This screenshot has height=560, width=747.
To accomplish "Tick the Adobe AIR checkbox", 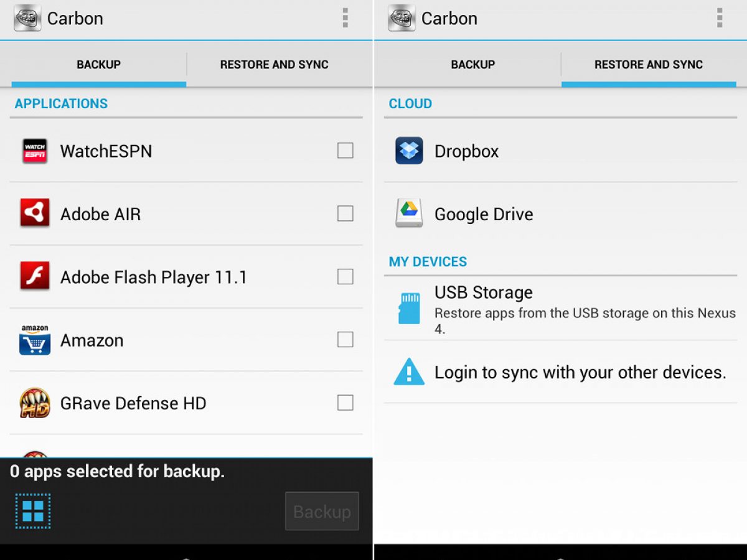I will click(345, 213).
